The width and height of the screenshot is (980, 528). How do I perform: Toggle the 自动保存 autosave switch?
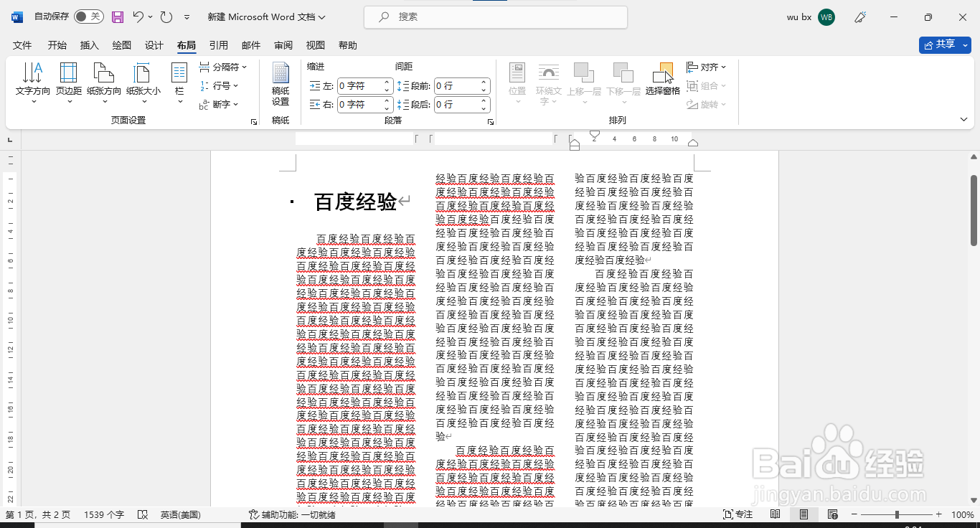[x=88, y=16]
